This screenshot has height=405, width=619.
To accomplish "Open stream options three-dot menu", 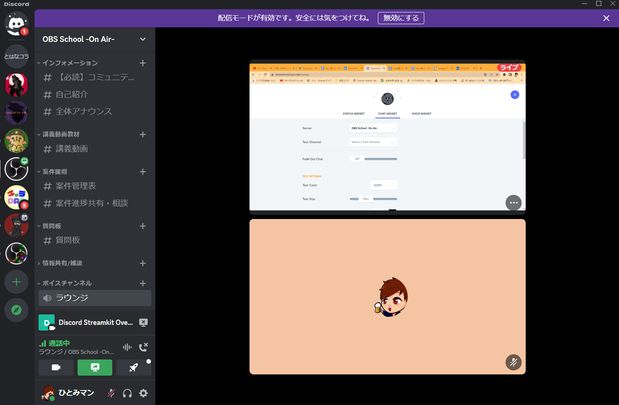I will (x=513, y=203).
